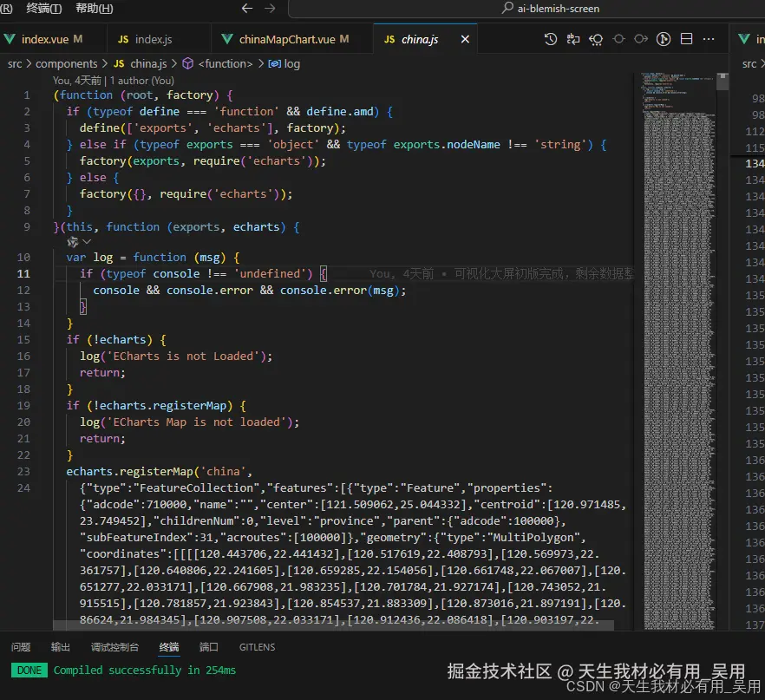The width and height of the screenshot is (765, 700).
Task: Expand the function breadcrumb symbol
Action: [224, 63]
